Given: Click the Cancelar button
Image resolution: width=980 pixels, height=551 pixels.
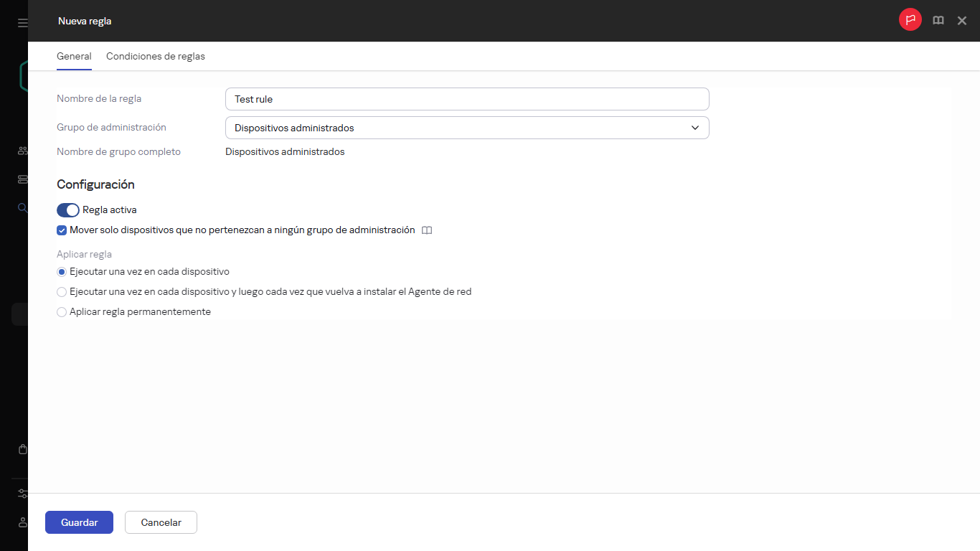Looking at the screenshot, I should pyautogui.click(x=161, y=522).
